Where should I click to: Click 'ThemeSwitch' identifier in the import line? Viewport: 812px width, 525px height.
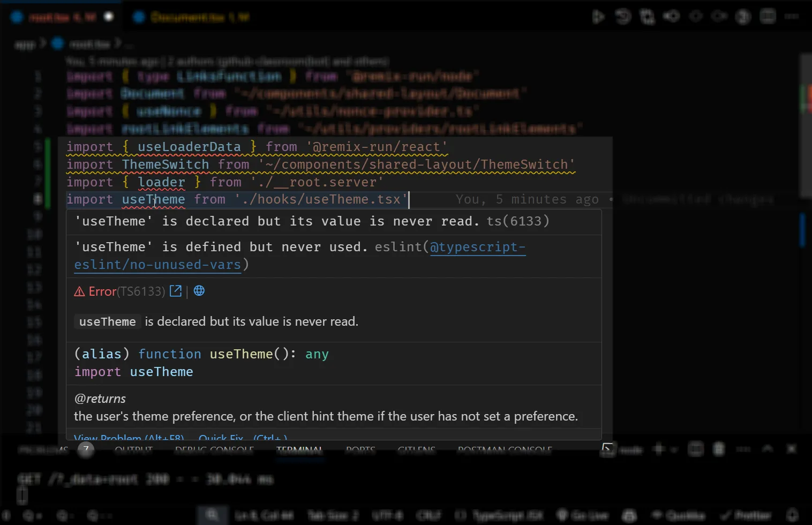tap(166, 164)
